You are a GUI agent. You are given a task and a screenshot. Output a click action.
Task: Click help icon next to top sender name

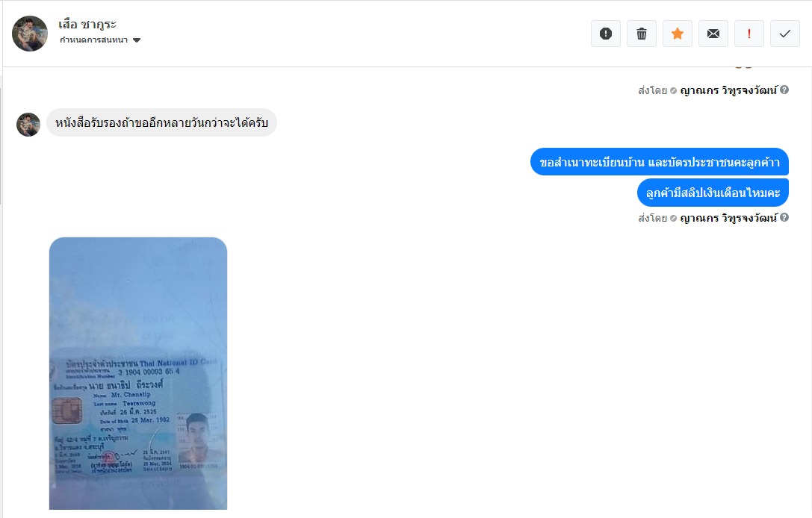tap(784, 90)
